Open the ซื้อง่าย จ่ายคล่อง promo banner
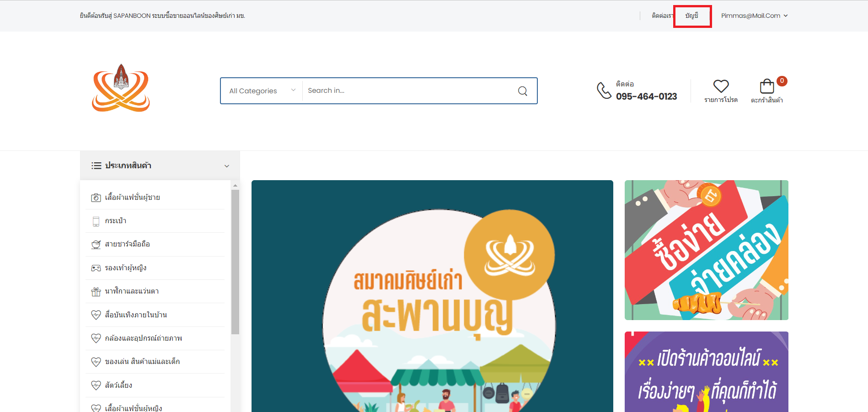The image size is (868, 412). (x=706, y=250)
